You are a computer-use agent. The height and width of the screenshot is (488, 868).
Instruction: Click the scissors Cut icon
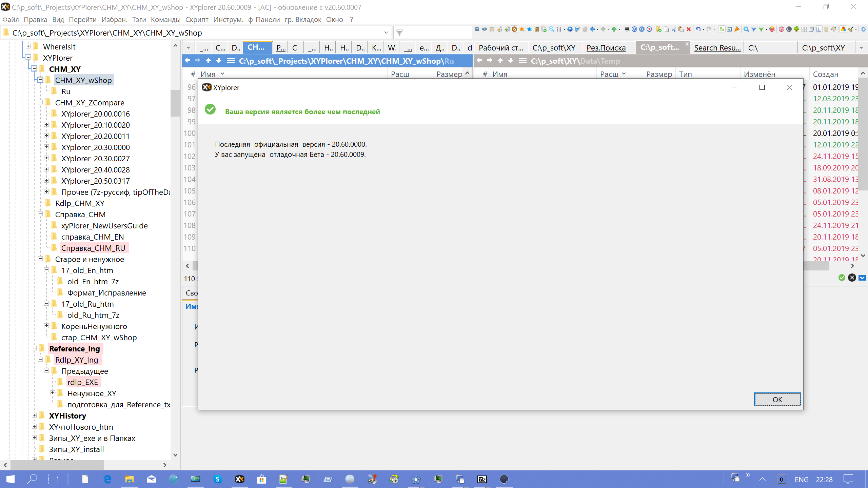(x=674, y=29)
